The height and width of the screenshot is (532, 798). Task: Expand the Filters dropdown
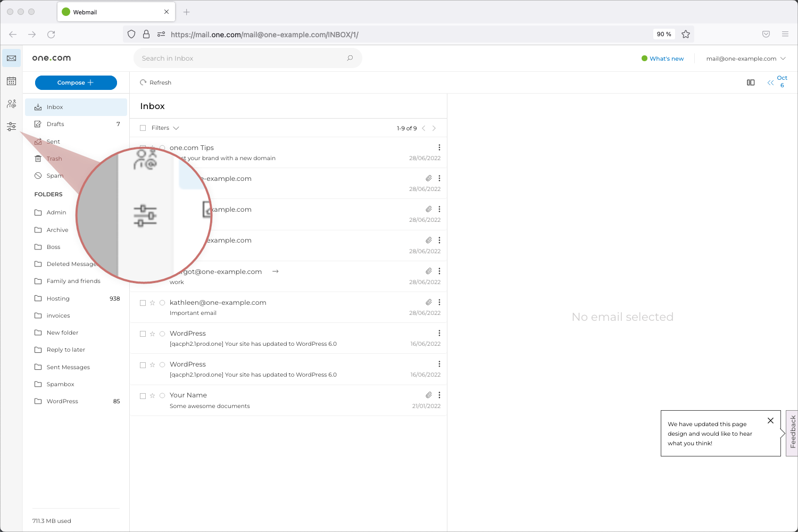[165, 128]
